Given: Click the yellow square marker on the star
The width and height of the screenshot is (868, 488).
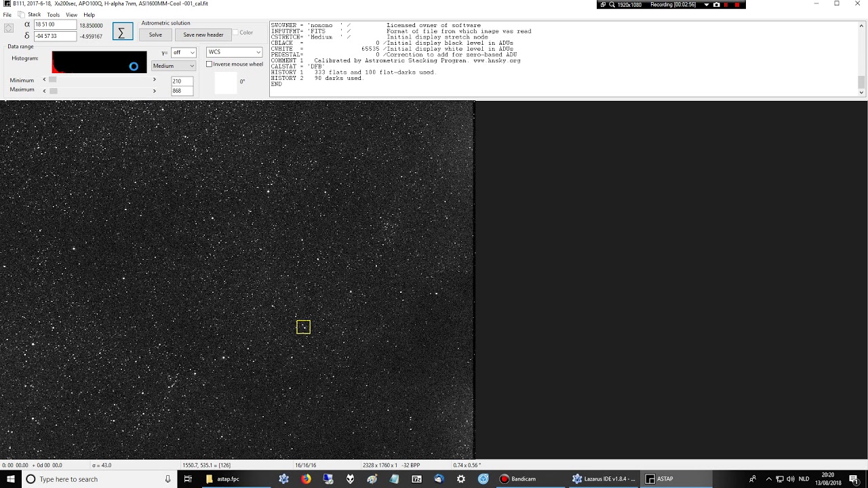Looking at the screenshot, I should [x=303, y=327].
